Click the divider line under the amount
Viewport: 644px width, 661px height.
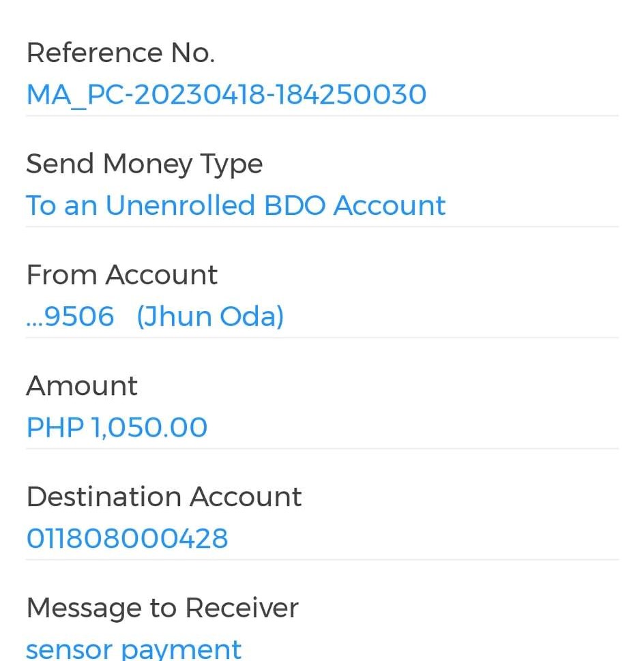click(x=322, y=448)
